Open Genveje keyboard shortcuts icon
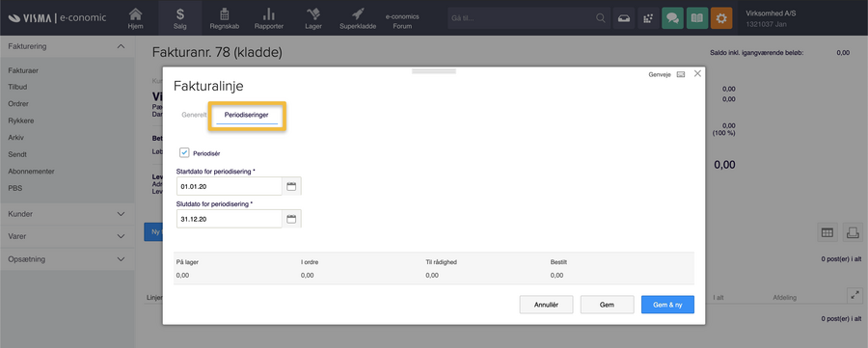 coord(681,74)
